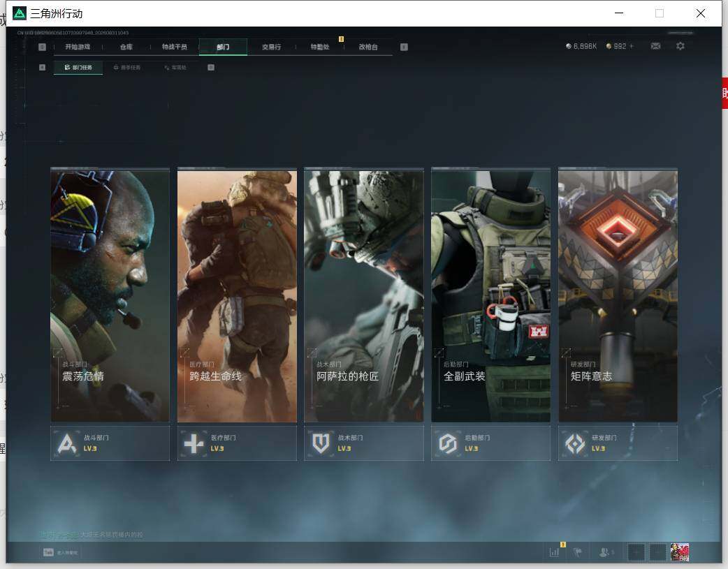The image size is (728, 569).
Task: Open the 交易行 tab
Action: click(x=271, y=47)
